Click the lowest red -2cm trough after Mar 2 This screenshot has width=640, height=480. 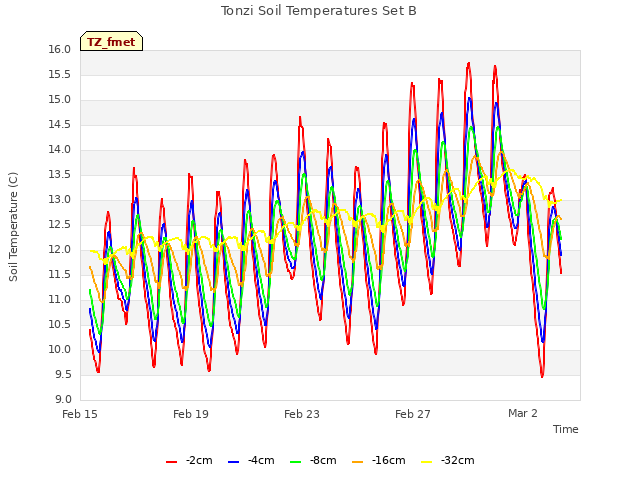point(542,376)
